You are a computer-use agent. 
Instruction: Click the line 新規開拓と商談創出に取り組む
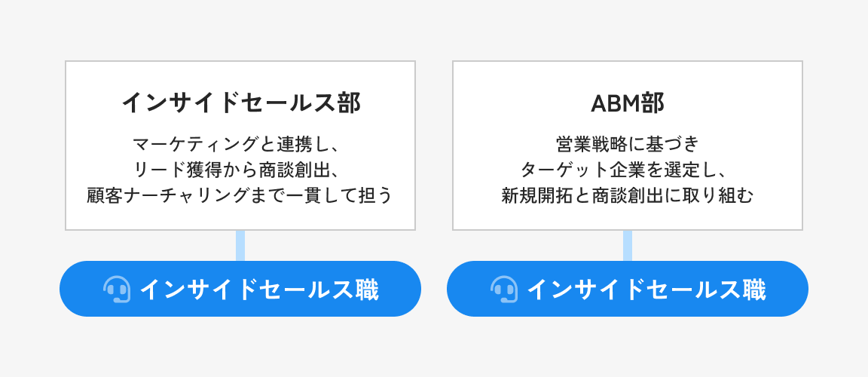(x=628, y=195)
